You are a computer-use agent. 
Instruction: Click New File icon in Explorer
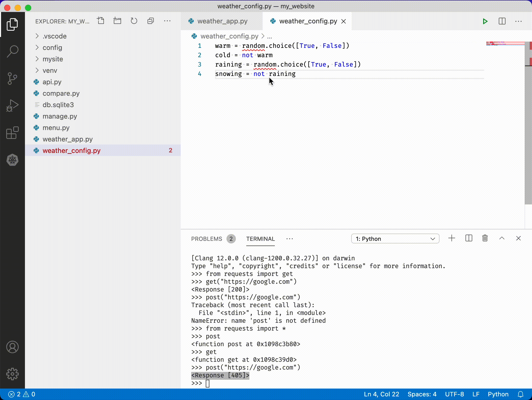tap(101, 21)
